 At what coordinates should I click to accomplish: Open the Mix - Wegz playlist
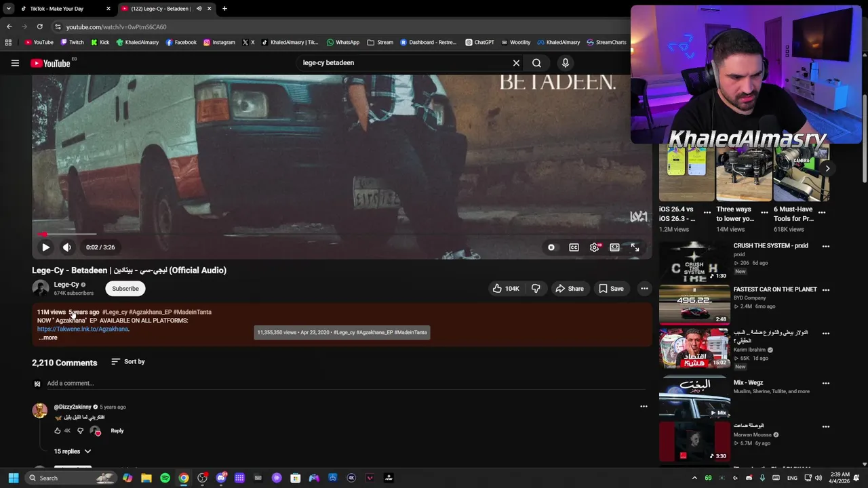[748, 383]
